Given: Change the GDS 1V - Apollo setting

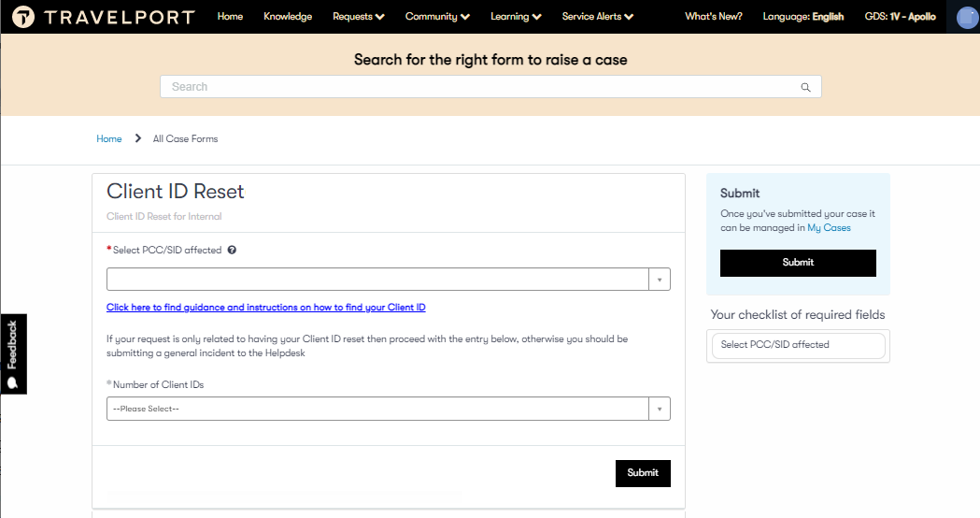Looking at the screenshot, I should tap(900, 17).
